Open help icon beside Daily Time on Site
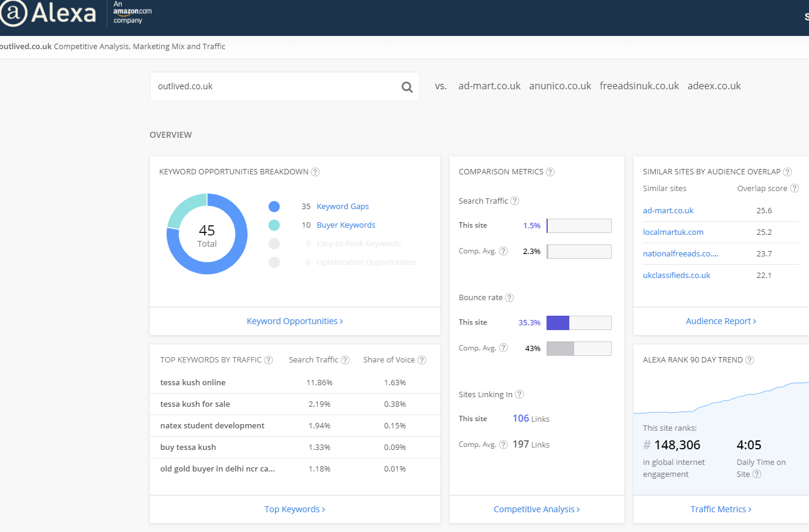 click(x=757, y=474)
